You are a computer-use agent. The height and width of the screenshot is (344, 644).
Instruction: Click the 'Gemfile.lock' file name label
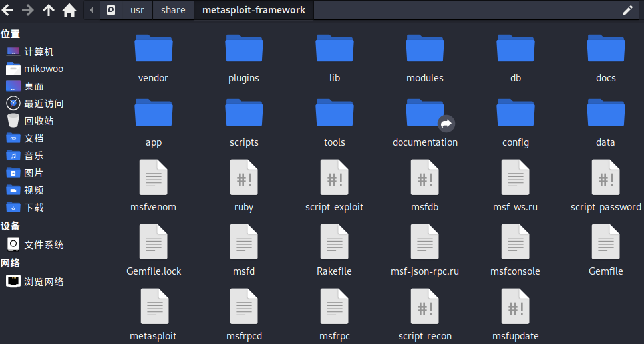coord(154,271)
